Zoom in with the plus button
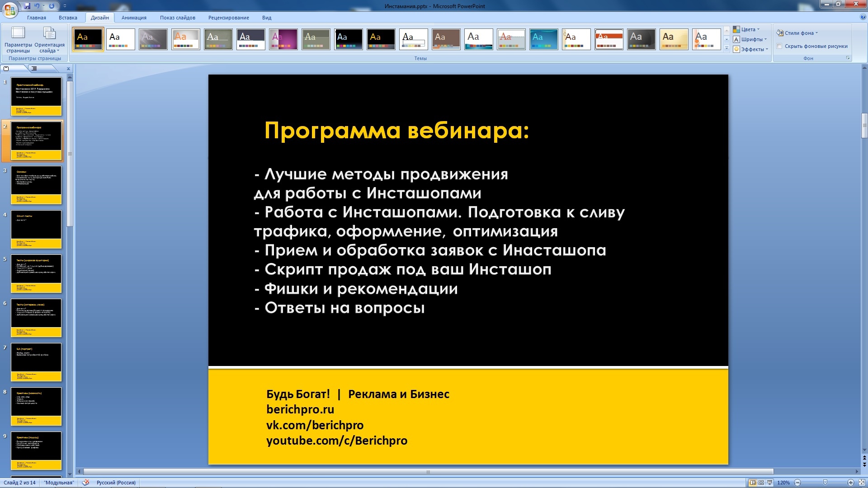 [850, 483]
